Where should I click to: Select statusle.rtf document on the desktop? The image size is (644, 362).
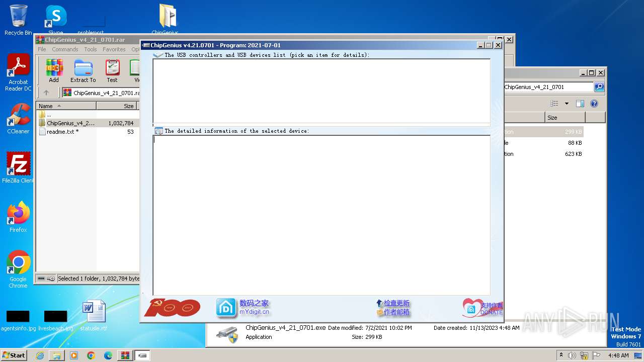click(94, 316)
